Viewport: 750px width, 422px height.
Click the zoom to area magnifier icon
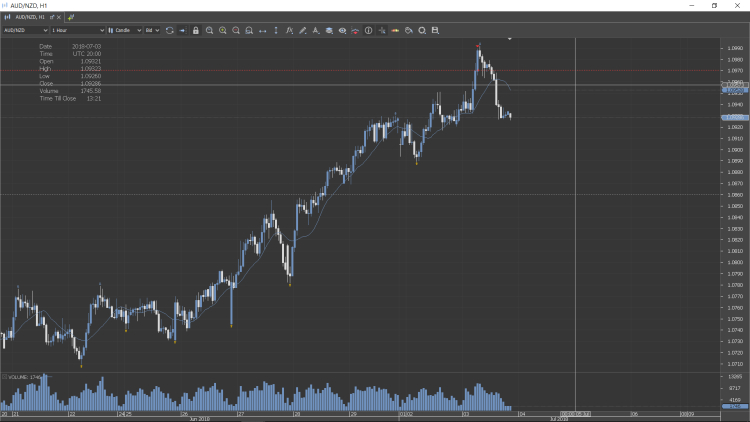click(x=249, y=30)
